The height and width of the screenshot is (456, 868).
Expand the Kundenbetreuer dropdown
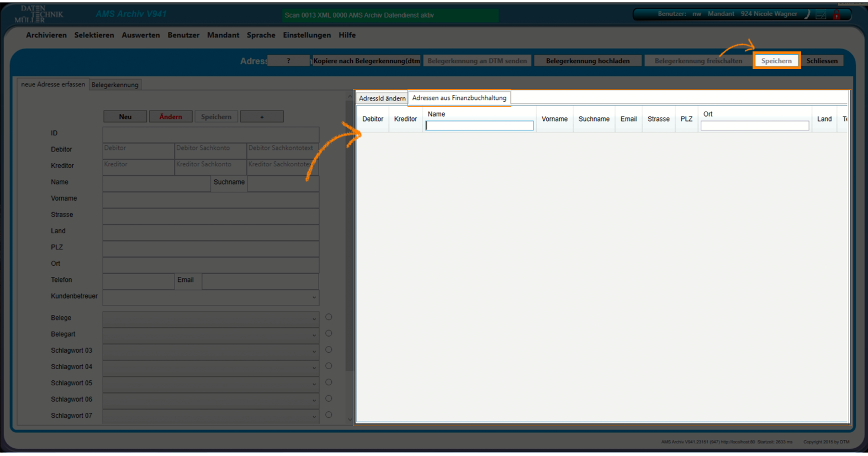click(x=314, y=297)
